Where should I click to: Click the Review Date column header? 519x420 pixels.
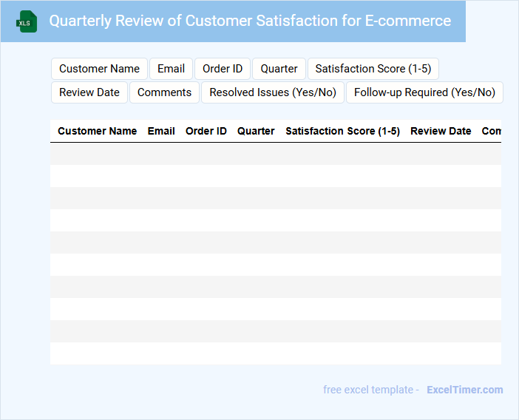[441, 131]
